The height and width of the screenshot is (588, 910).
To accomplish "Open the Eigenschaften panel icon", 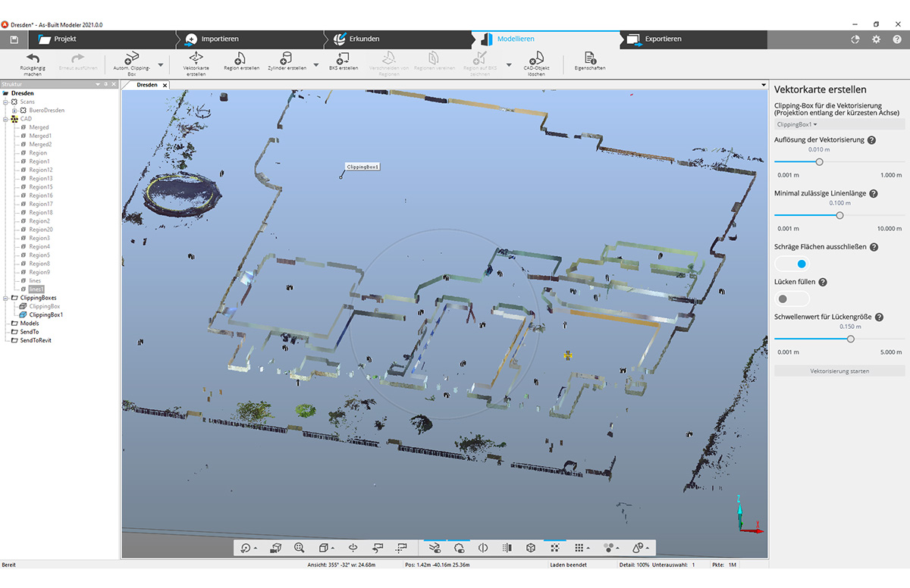I will [589, 59].
